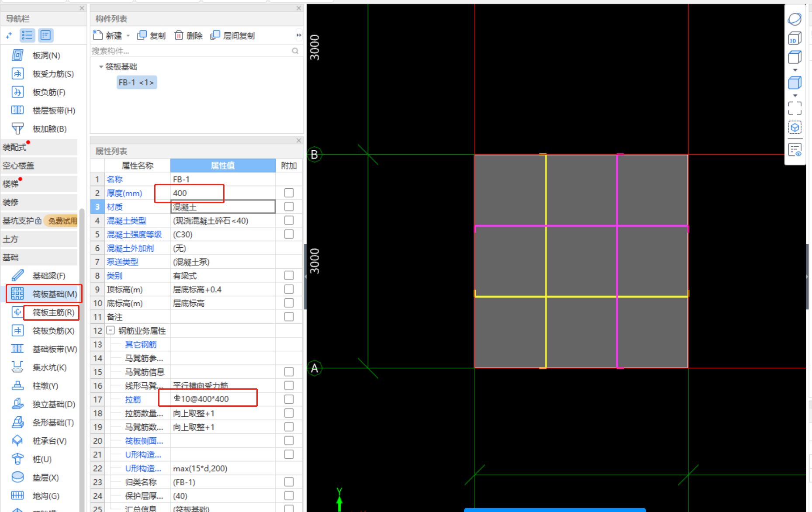Select 基础梁(F) item
The width and height of the screenshot is (812, 512).
[39, 276]
